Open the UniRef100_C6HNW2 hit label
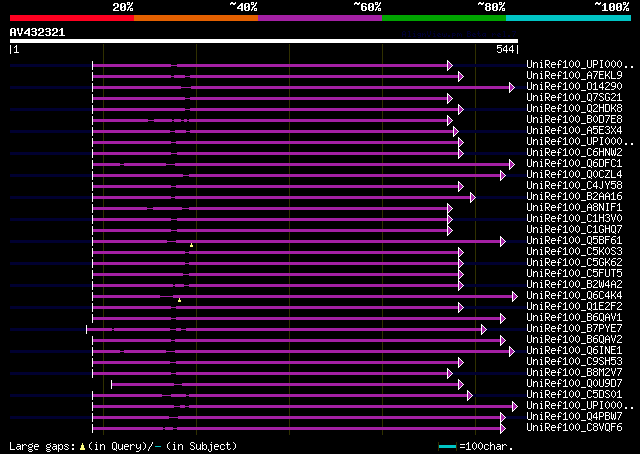 [x=574, y=153]
